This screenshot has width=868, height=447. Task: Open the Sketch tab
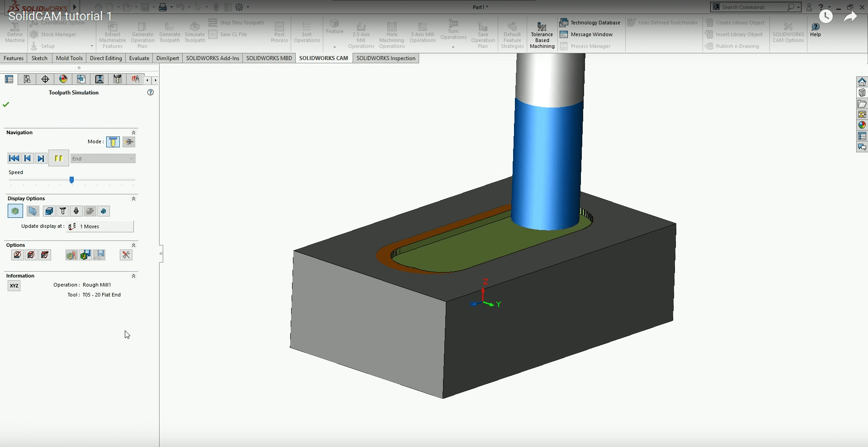tap(39, 58)
